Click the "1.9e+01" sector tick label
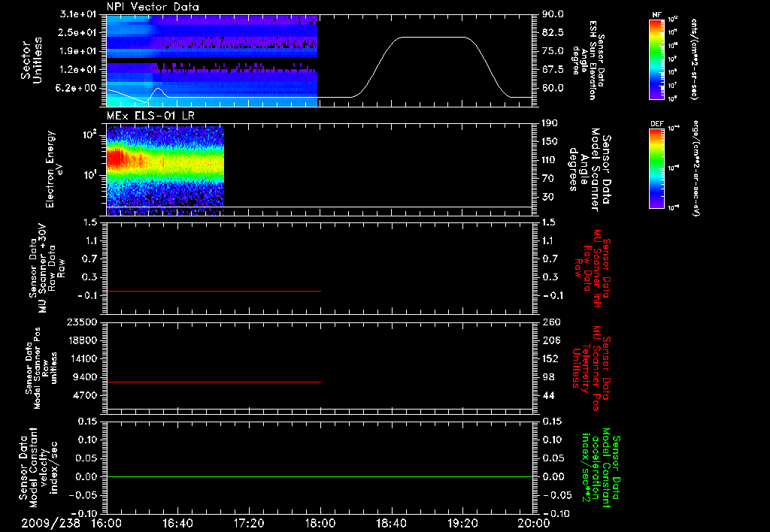This screenshot has height=532, width=770. tap(78, 51)
